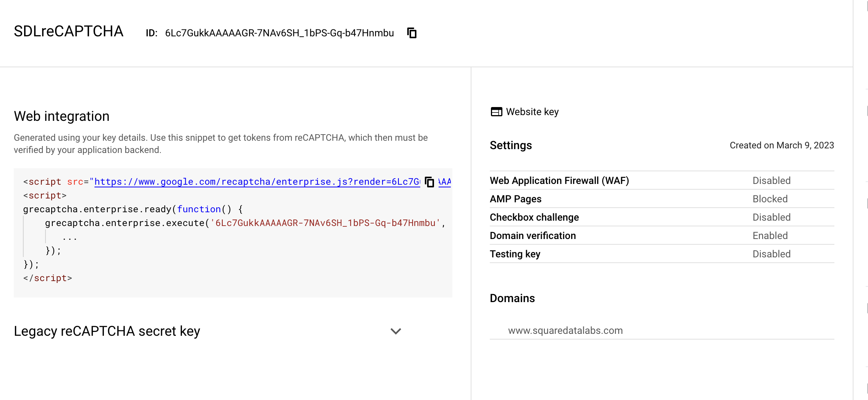
Task: Click the Domain verification setting label
Action: tap(533, 236)
